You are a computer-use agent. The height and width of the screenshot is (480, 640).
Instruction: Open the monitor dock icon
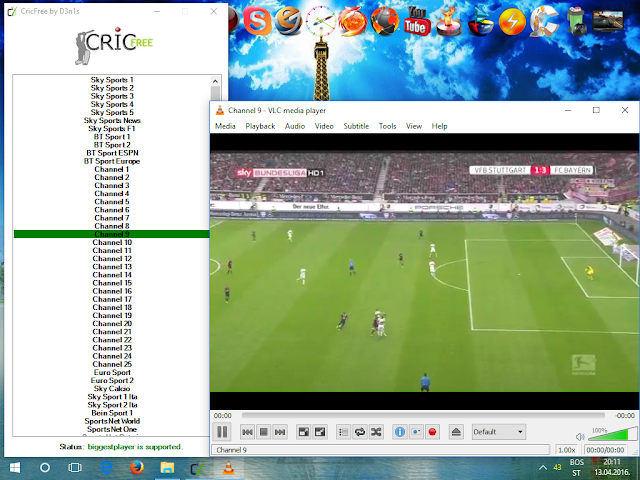coord(608,20)
